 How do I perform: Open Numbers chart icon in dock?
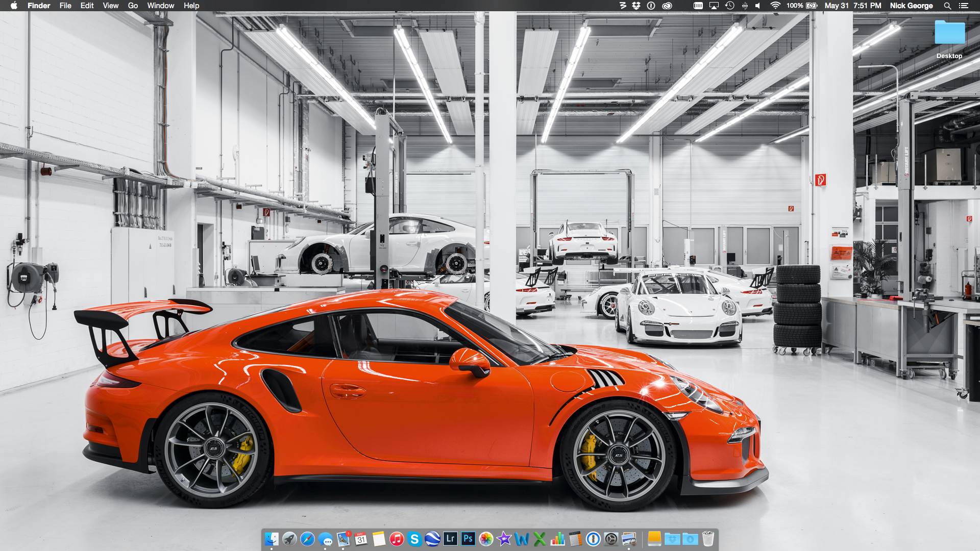pyautogui.click(x=557, y=539)
